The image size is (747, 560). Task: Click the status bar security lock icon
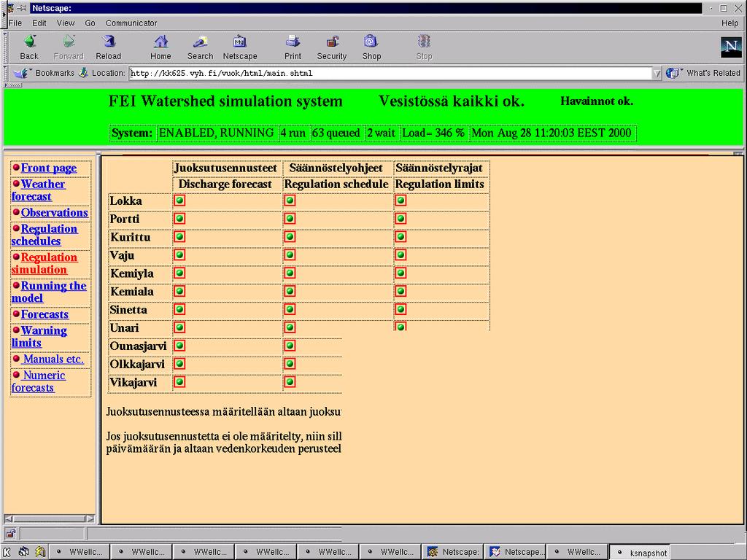(10, 533)
